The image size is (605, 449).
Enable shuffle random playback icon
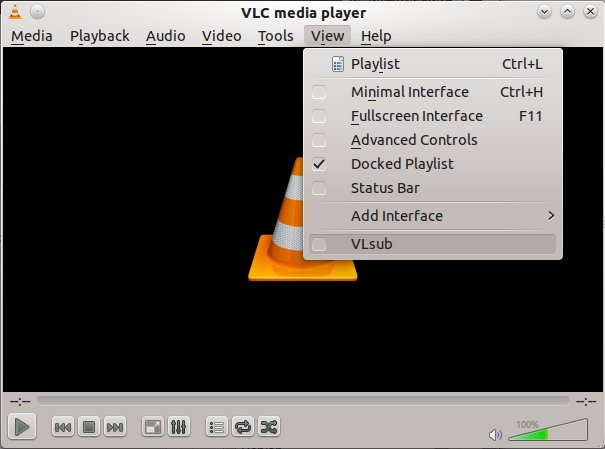(x=269, y=427)
